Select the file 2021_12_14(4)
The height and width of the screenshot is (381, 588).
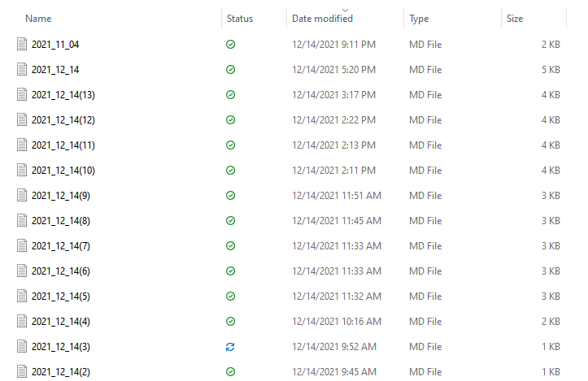pyautogui.click(x=61, y=322)
